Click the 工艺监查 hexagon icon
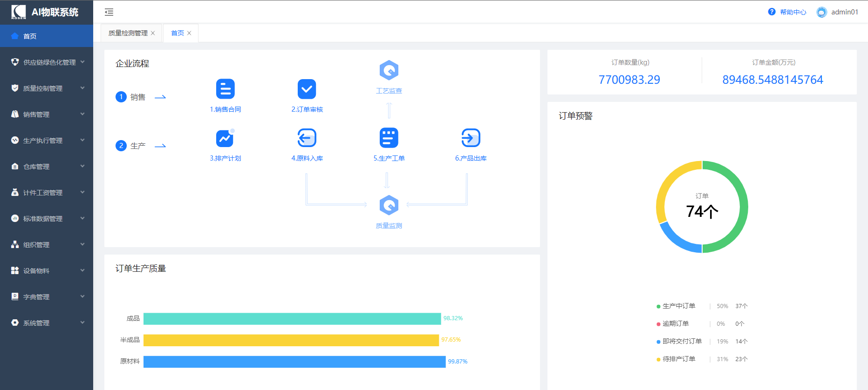The image size is (868, 390). pos(389,70)
